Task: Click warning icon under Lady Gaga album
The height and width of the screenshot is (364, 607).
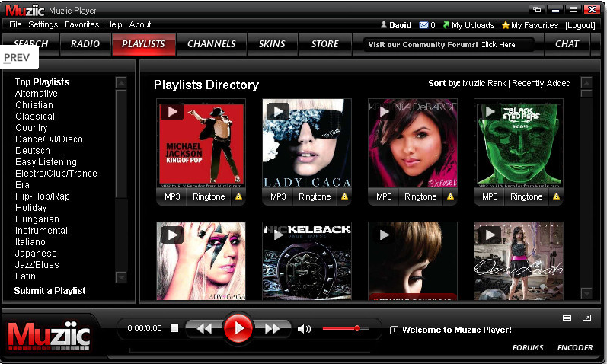Action: (x=344, y=196)
